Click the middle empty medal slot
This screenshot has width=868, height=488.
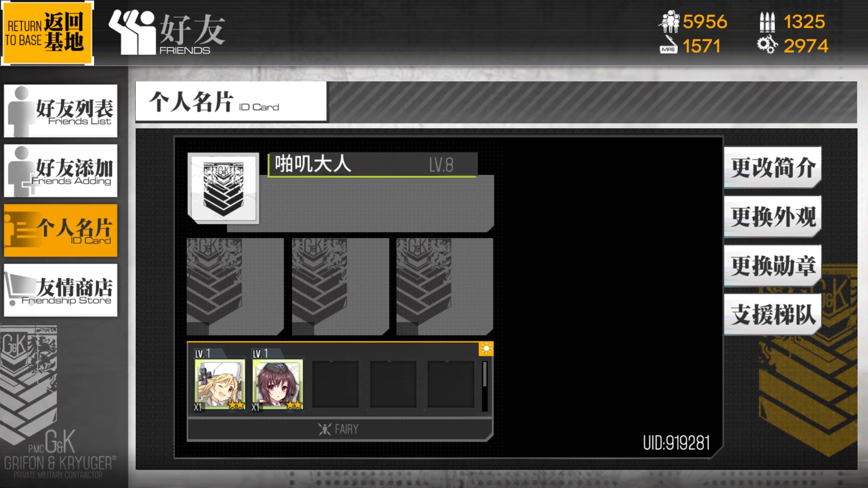341,286
